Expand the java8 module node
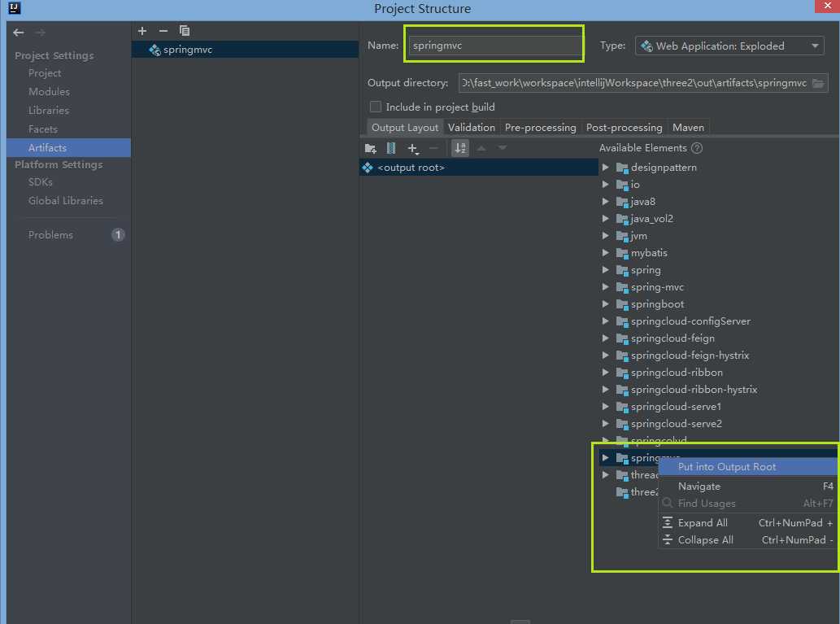The height and width of the screenshot is (624, 840). 605,202
